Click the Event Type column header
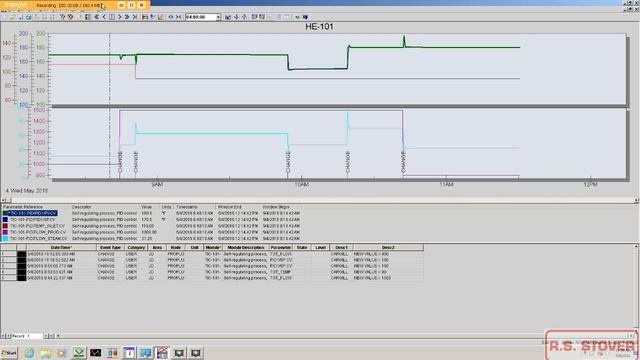640x360 pixels. [x=110, y=247]
